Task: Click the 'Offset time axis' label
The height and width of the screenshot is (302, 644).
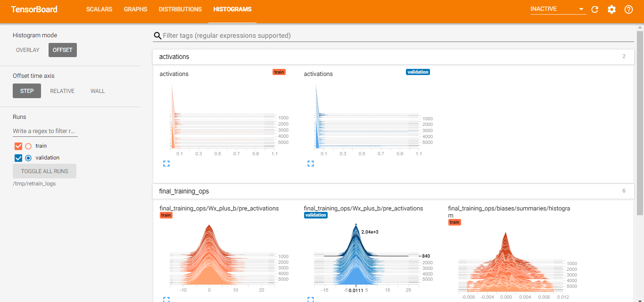Action: pyautogui.click(x=34, y=76)
